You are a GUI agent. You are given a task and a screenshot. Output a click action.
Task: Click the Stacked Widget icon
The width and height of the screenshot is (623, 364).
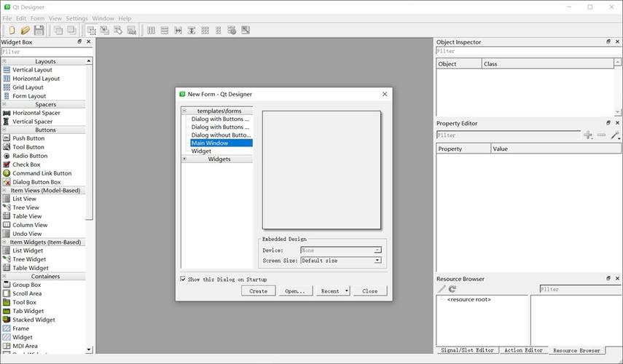pos(7,320)
